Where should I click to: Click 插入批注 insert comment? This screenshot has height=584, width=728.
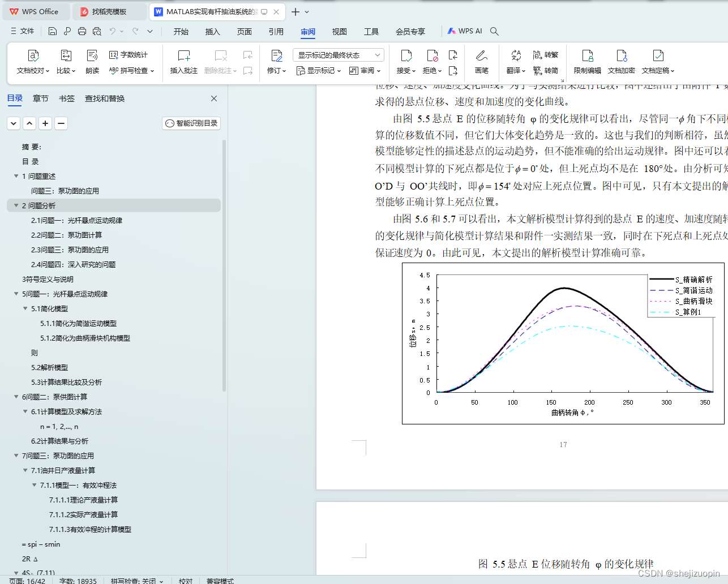click(x=184, y=62)
